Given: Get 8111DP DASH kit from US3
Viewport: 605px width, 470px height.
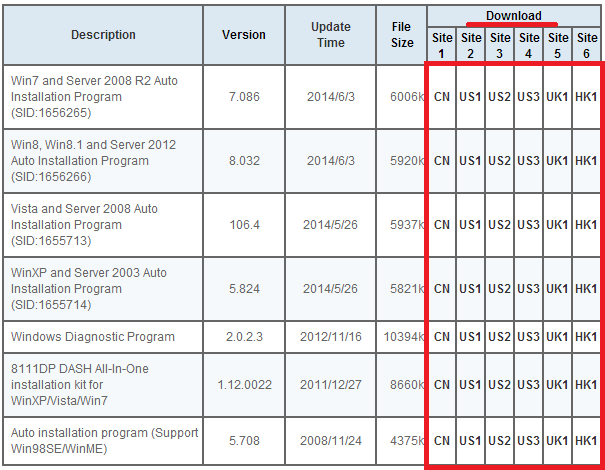Looking at the screenshot, I should pyautogui.click(x=528, y=385).
